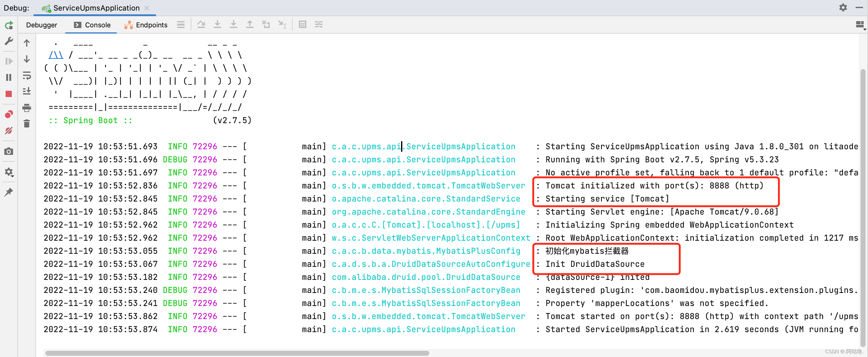The height and width of the screenshot is (357, 868).
Task: Switch to Debugger tab
Action: click(41, 25)
